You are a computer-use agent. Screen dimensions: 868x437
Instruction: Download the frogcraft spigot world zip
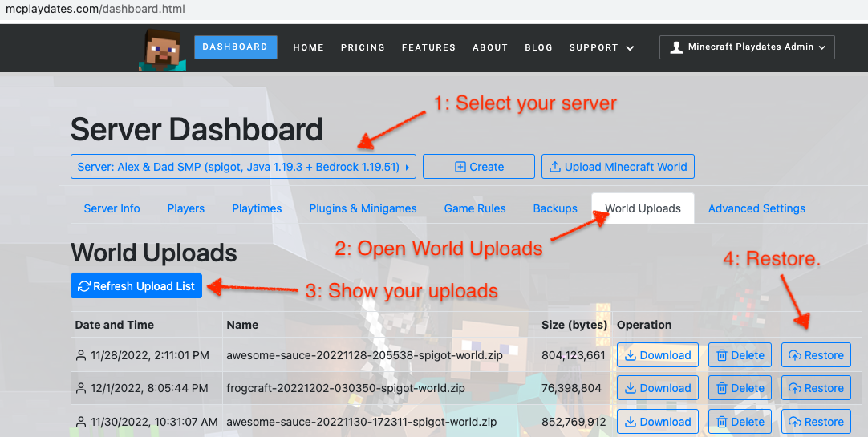coord(657,388)
